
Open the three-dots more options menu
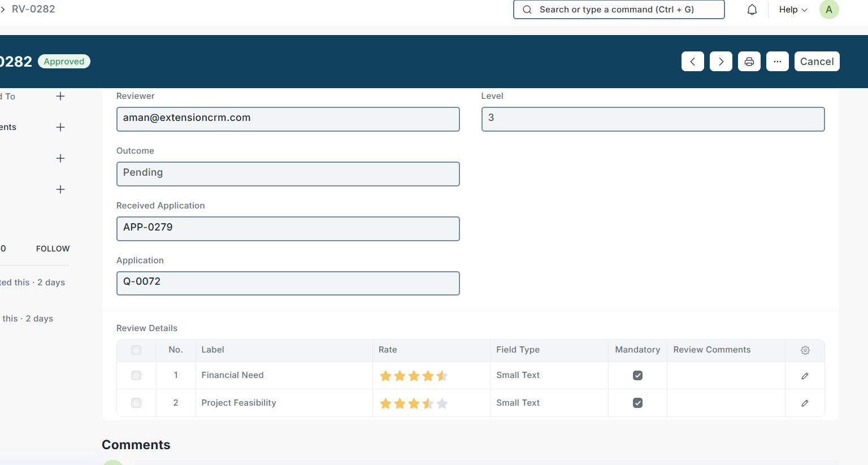click(x=777, y=62)
